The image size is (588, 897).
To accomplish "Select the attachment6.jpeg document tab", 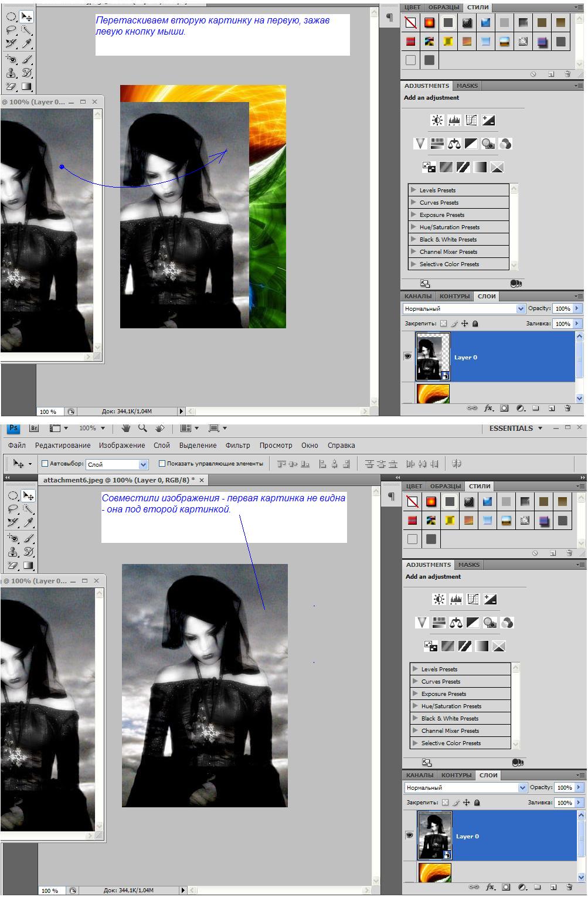I will [119, 480].
